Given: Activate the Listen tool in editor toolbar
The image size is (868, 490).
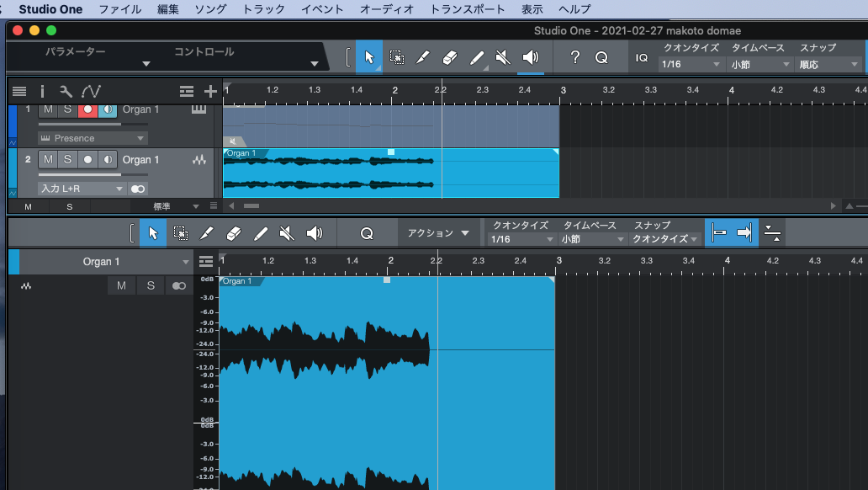Looking at the screenshot, I should point(315,233).
